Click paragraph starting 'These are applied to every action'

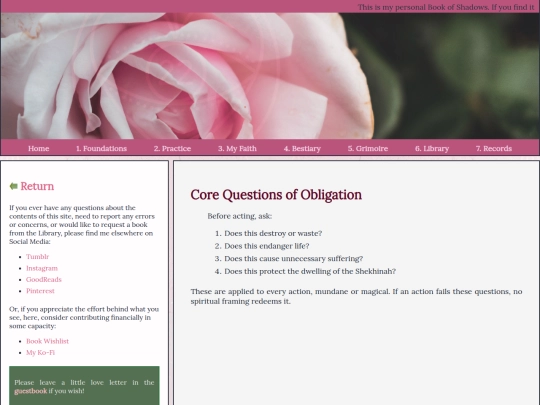tap(356, 296)
